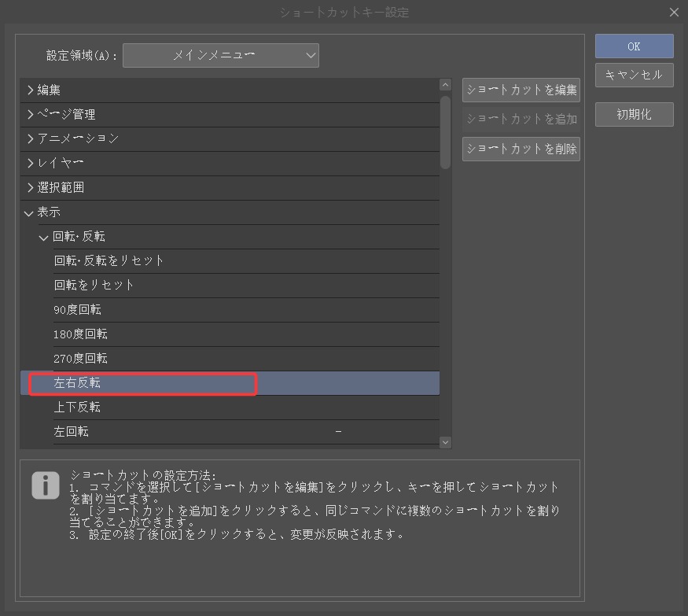Click ショートカットを編集 to edit the shortcut
Screen dimensions: 688x616
[521, 90]
